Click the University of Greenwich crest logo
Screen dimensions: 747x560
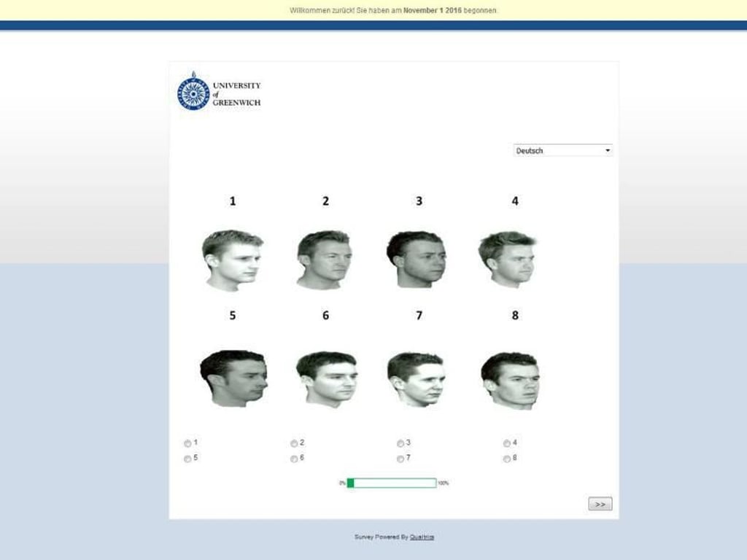point(192,92)
